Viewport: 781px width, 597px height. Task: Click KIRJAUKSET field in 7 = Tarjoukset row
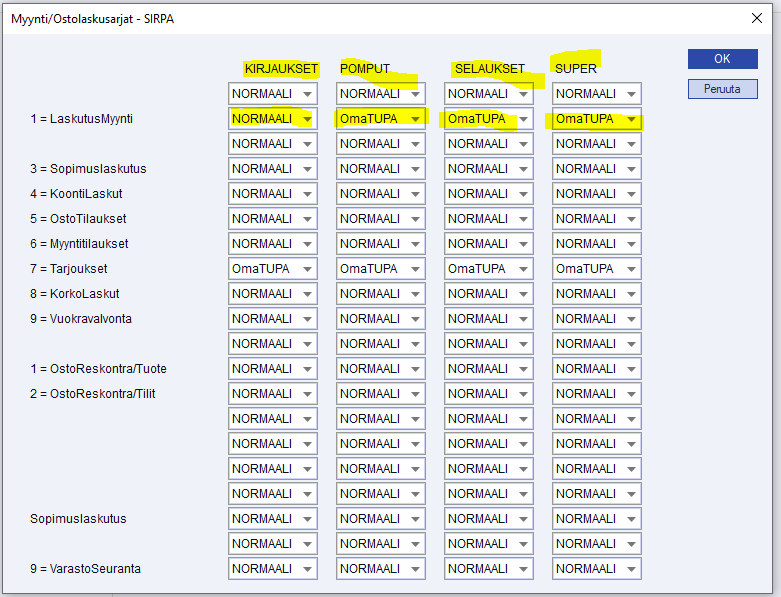(x=272, y=269)
